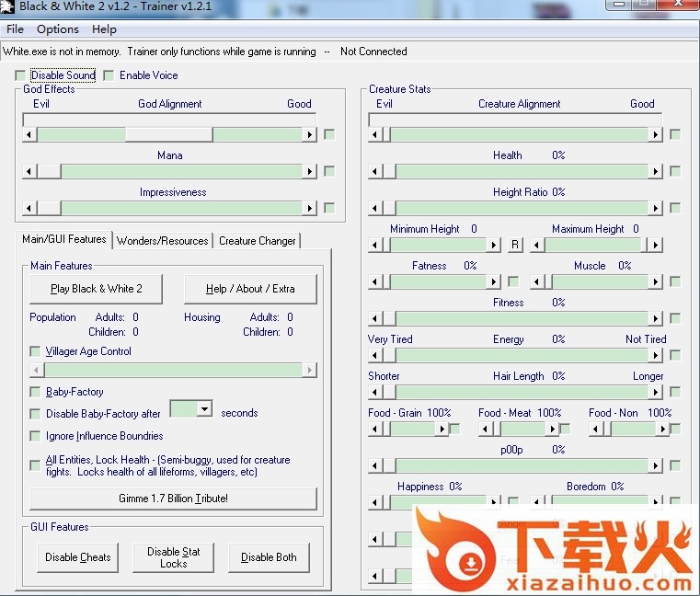Image resolution: width=700 pixels, height=596 pixels.
Task: Click the Creature Health slider track
Action: pyautogui.click(x=522, y=171)
